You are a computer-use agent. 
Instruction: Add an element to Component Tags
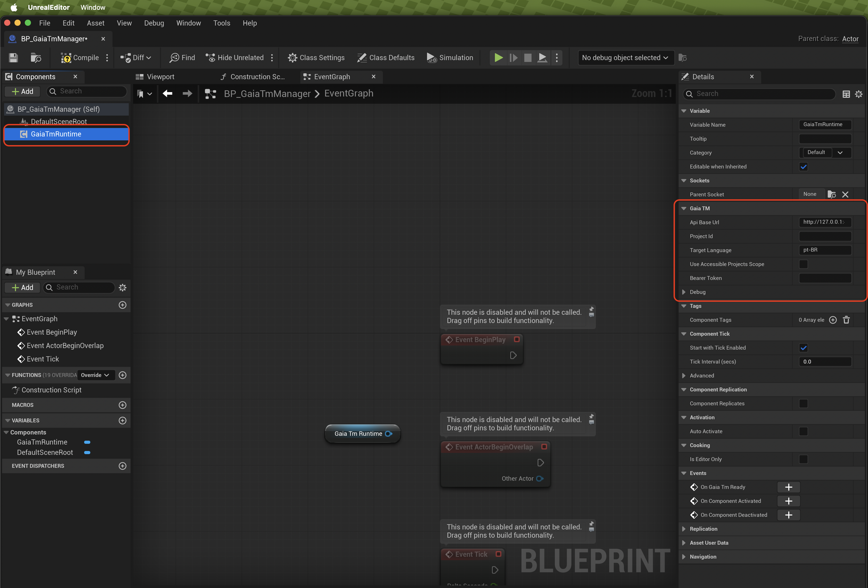tap(832, 320)
